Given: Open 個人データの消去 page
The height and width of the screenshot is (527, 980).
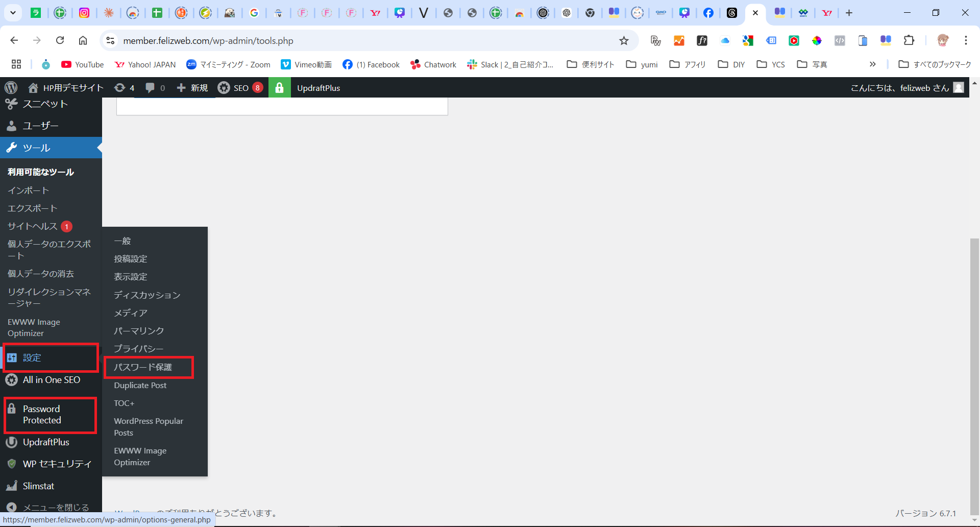Looking at the screenshot, I should pyautogui.click(x=41, y=274).
